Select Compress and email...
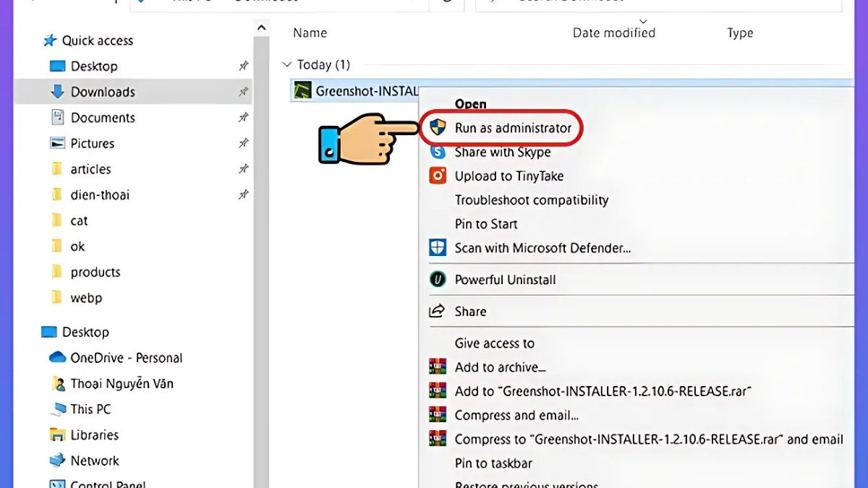Image resolution: width=868 pixels, height=488 pixels. (x=516, y=415)
